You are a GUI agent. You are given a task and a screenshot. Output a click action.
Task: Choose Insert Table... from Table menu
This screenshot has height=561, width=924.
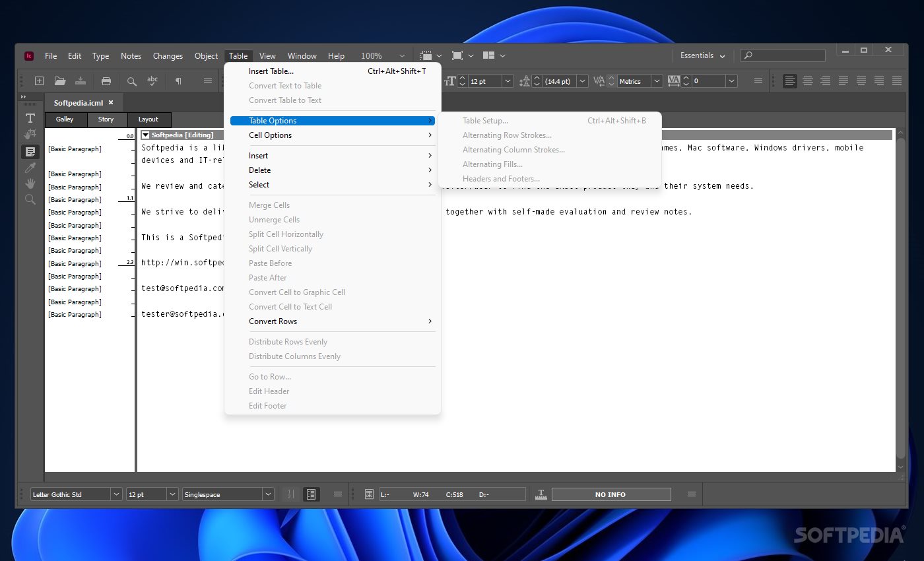pyautogui.click(x=333, y=71)
